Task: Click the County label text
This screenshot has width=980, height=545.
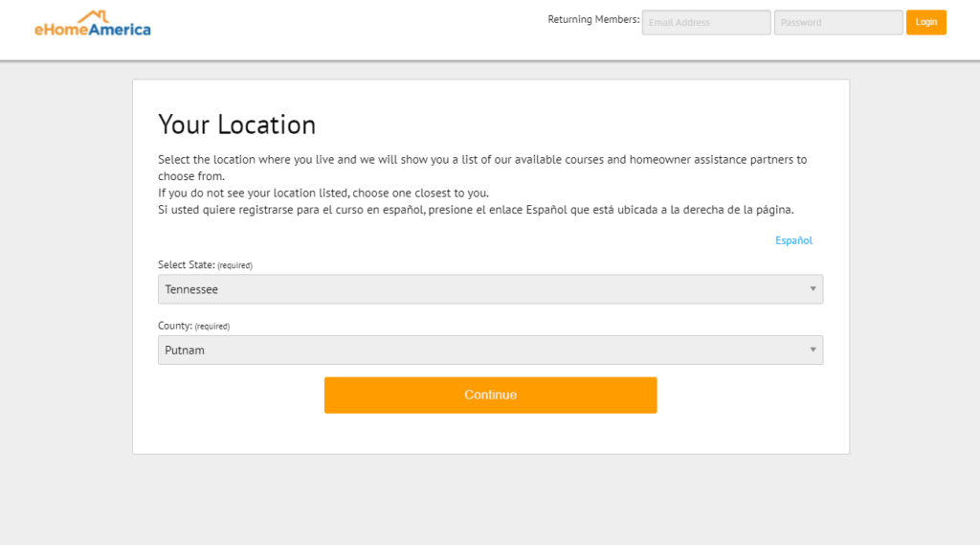Action: (x=175, y=326)
